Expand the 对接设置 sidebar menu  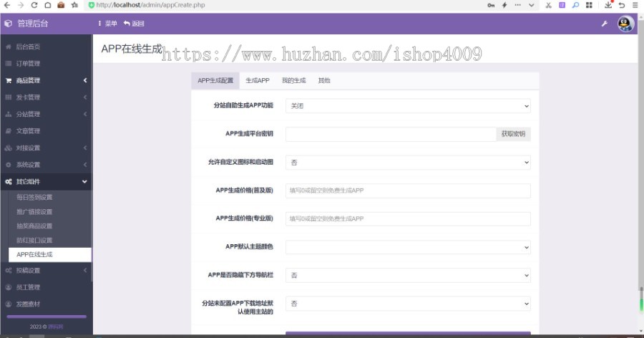click(x=46, y=148)
